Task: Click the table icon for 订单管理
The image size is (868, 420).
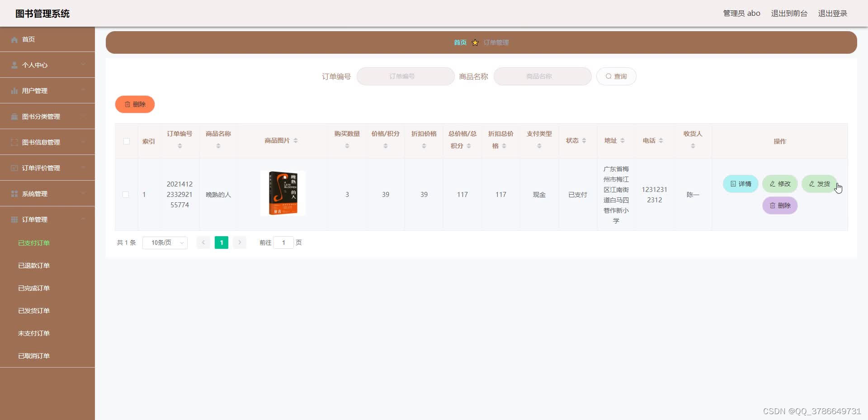Action: pos(14,219)
